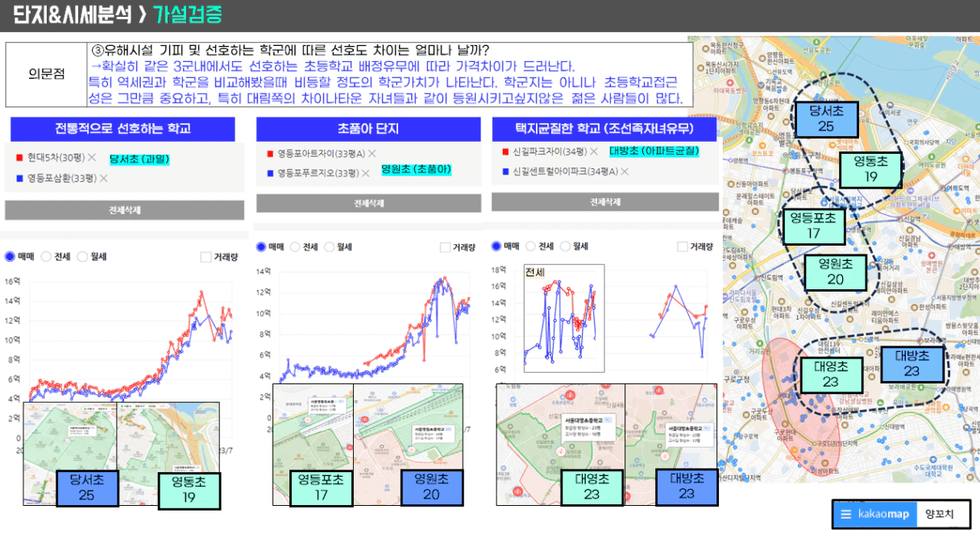Select 매매 radio in the right chart
This screenshot has width=980, height=551.
pos(496,246)
